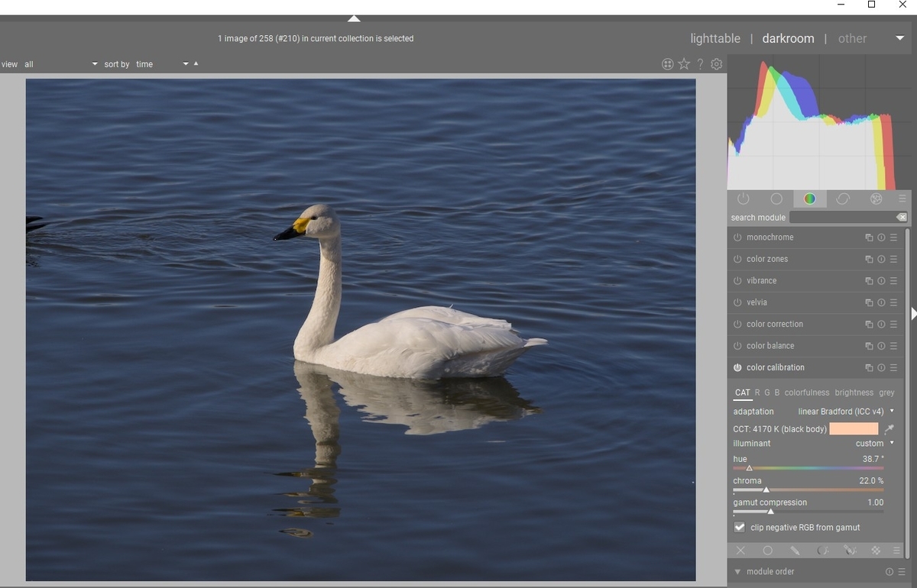Select parametric mask icon
The image size is (917, 588).
pyautogui.click(x=822, y=551)
